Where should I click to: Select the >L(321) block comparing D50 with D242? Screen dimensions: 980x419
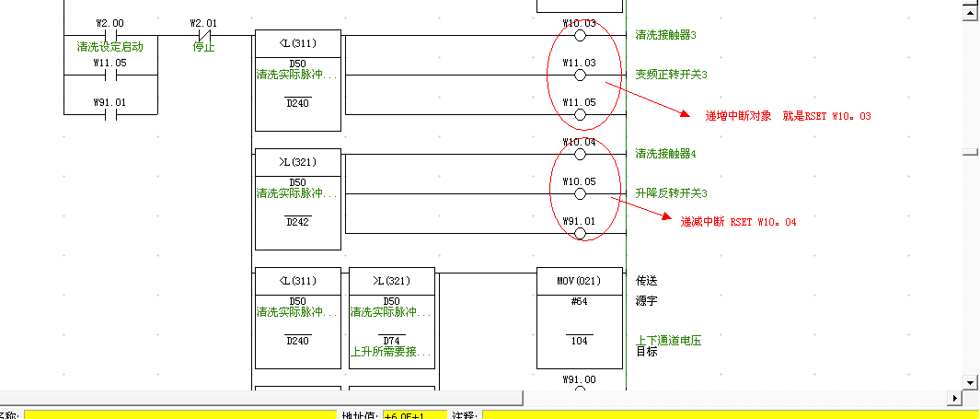(297, 200)
